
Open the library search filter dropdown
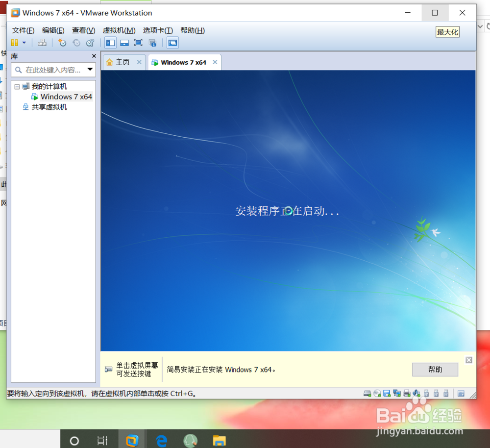click(90, 70)
